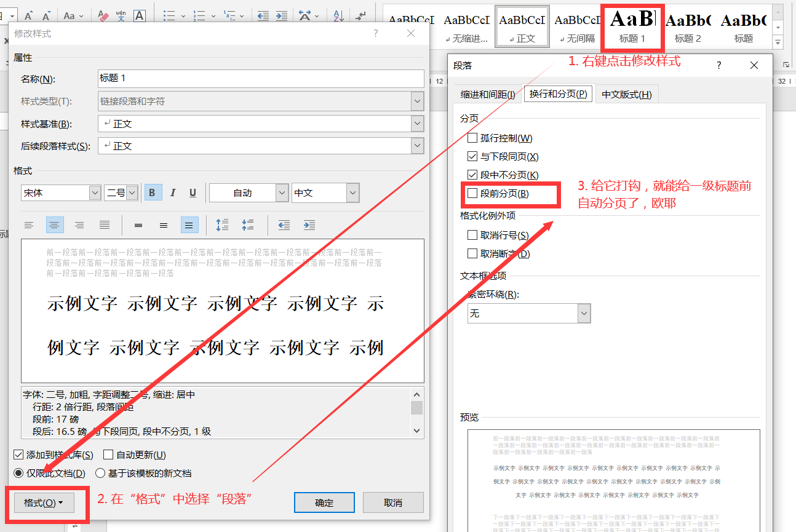Select 基于该模板的新文档 radio button
Screen dimensions: 796x532
tap(100, 474)
